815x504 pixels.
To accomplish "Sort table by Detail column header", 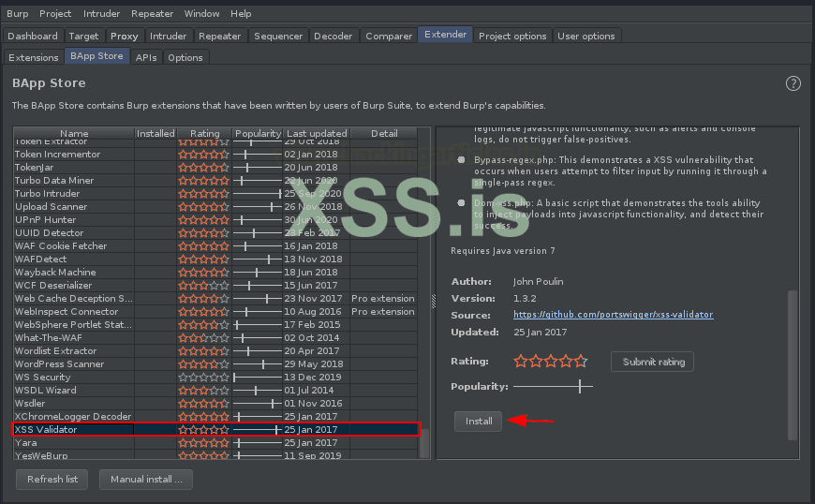I will click(x=384, y=134).
